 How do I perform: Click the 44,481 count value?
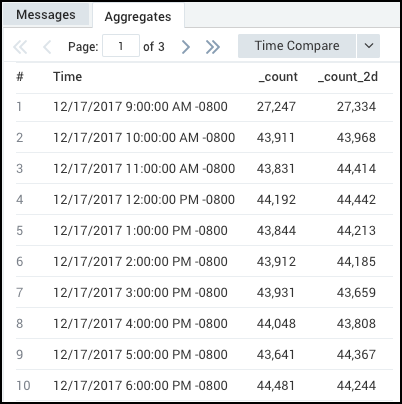[x=276, y=386]
